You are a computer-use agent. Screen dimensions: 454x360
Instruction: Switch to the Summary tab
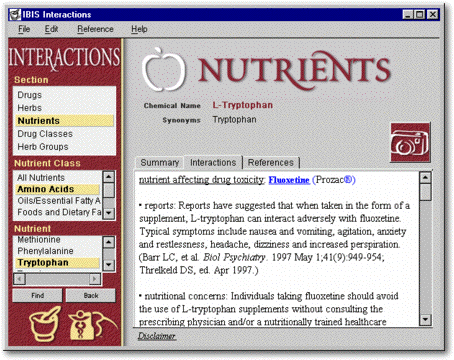(x=160, y=162)
